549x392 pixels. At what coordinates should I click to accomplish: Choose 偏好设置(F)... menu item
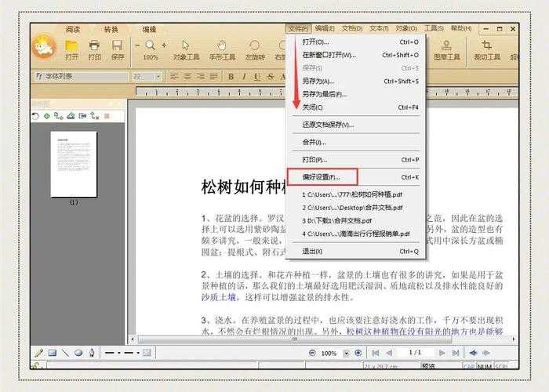click(356, 177)
